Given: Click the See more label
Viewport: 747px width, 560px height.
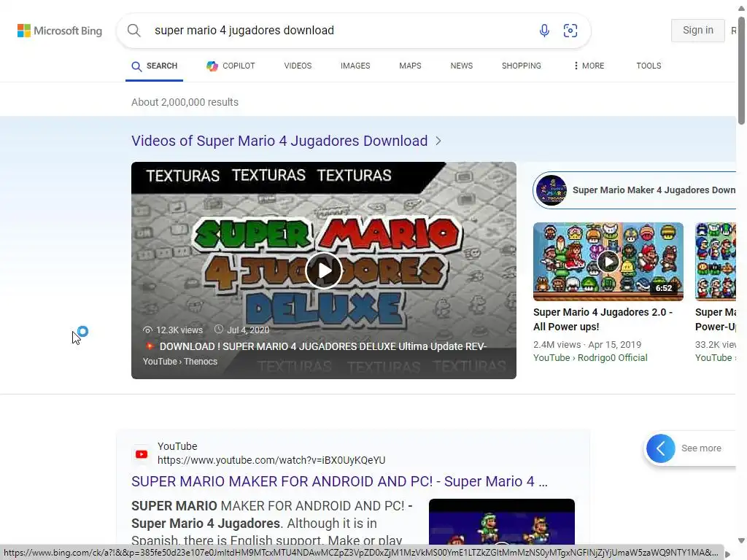Looking at the screenshot, I should (701, 448).
